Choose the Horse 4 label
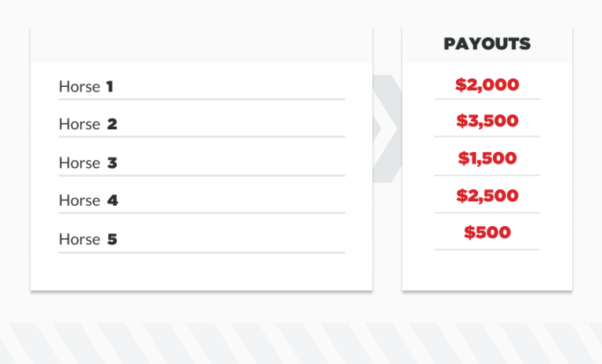Viewport: 602px width, 364px height. [88, 200]
